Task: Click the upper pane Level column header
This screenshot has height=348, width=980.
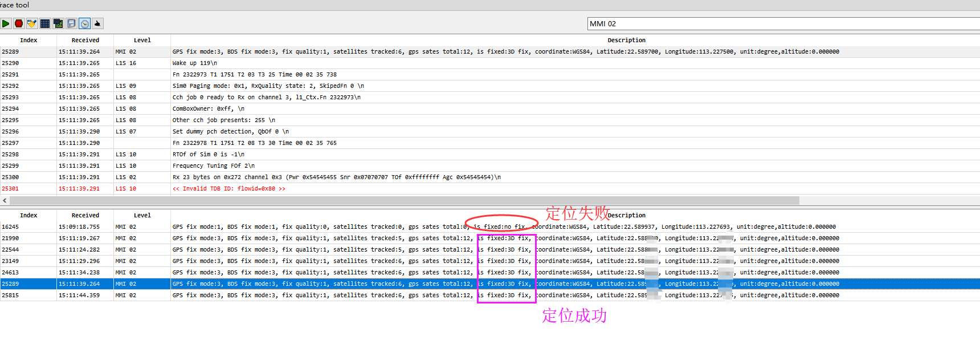Action: (142, 41)
